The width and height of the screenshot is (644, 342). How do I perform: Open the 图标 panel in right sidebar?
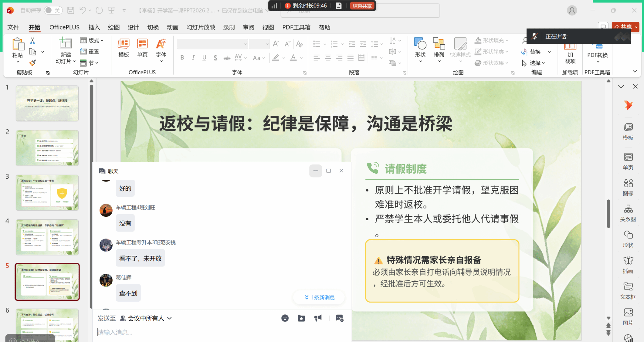click(628, 187)
